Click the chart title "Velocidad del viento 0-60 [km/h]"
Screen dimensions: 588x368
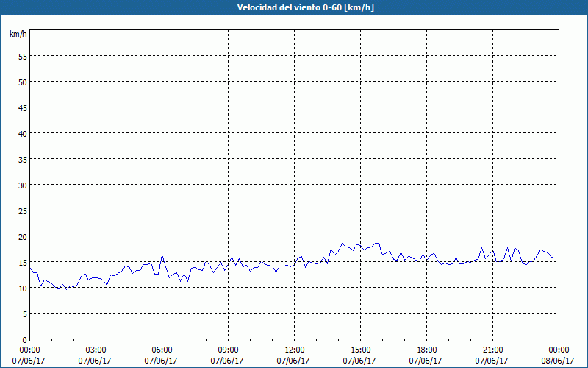tap(306, 7)
